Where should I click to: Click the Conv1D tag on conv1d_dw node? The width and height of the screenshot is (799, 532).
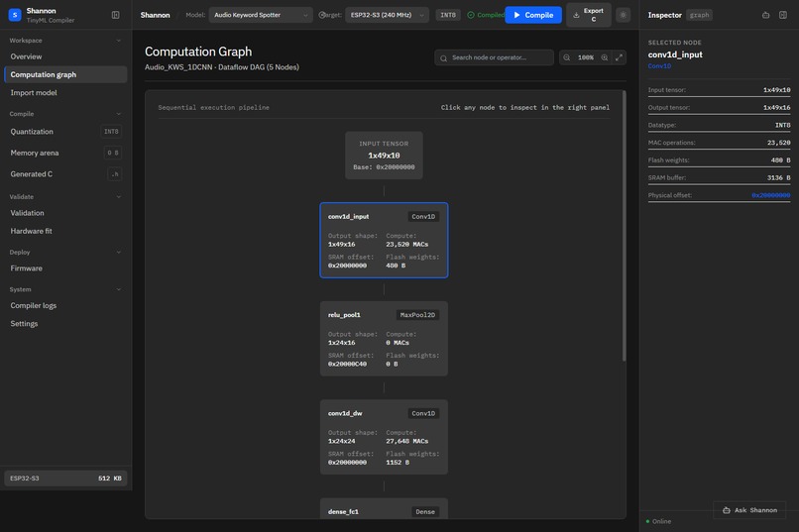[x=423, y=413]
